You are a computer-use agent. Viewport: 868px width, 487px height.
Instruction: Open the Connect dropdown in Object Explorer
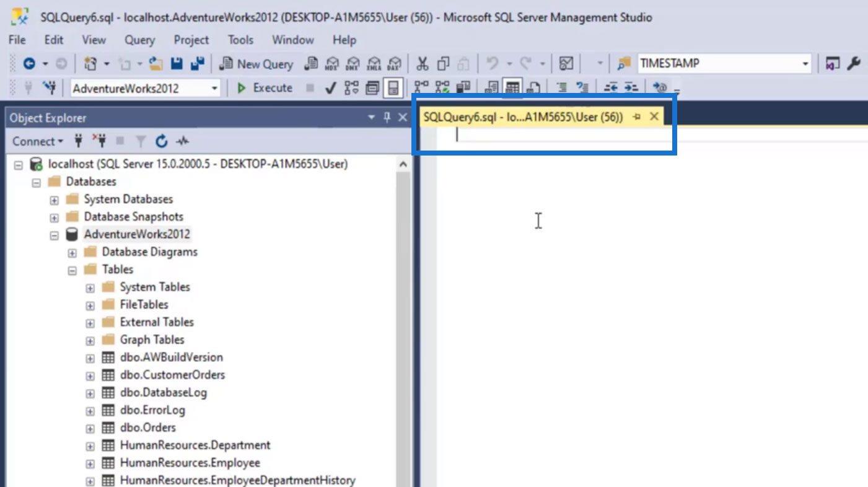pos(38,141)
